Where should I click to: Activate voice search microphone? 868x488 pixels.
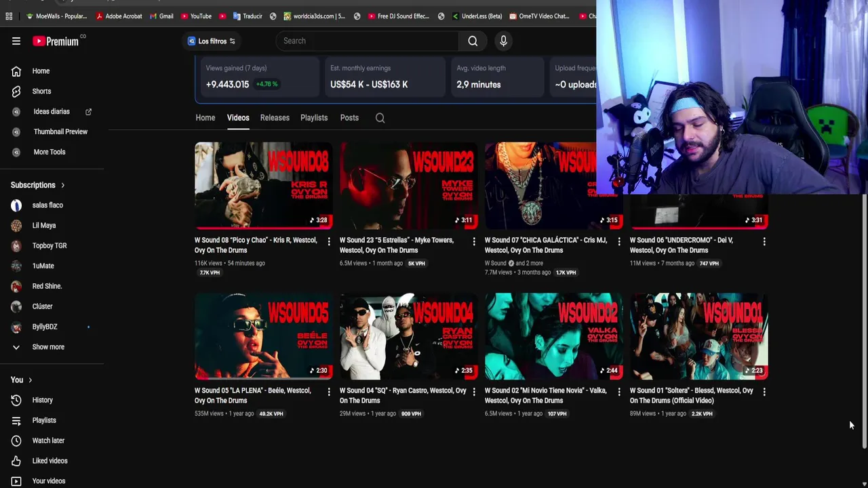click(x=503, y=41)
